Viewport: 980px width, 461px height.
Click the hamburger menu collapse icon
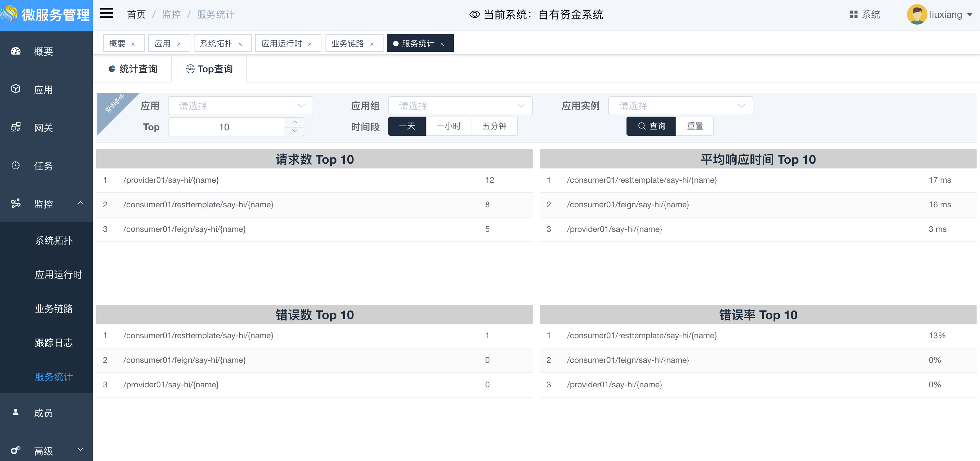click(106, 14)
